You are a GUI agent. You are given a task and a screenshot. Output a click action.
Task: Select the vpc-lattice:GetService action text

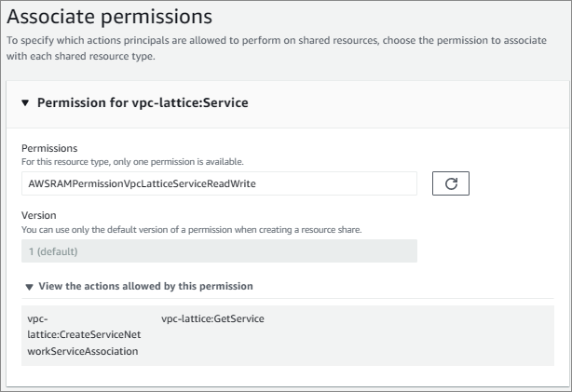(212, 319)
